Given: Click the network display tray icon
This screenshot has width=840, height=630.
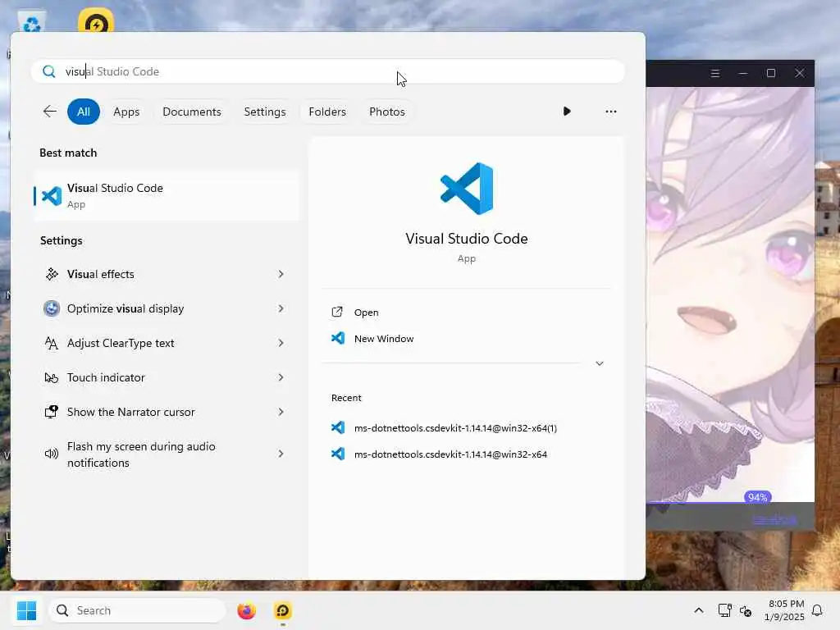Looking at the screenshot, I should pos(724,610).
